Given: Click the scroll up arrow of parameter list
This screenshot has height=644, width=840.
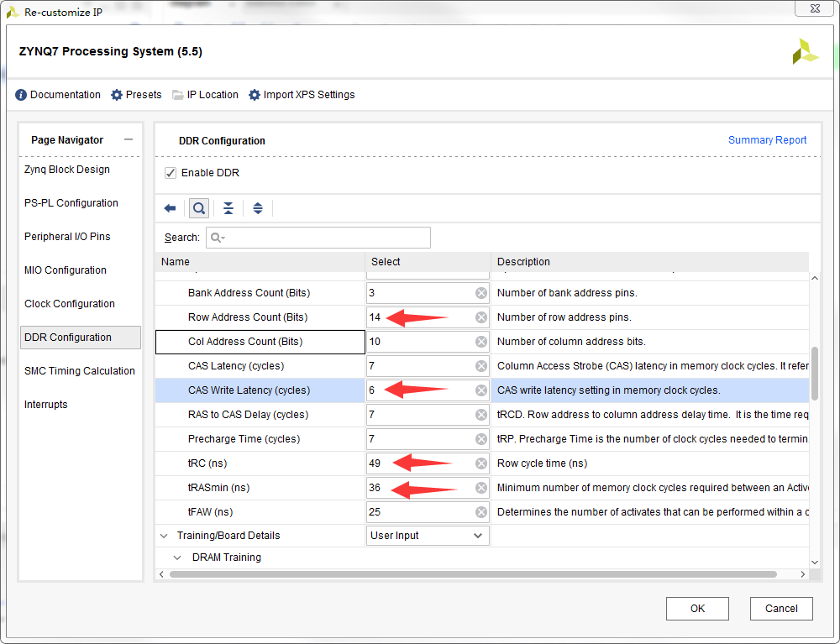Looking at the screenshot, I should click(x=815, y=279).
